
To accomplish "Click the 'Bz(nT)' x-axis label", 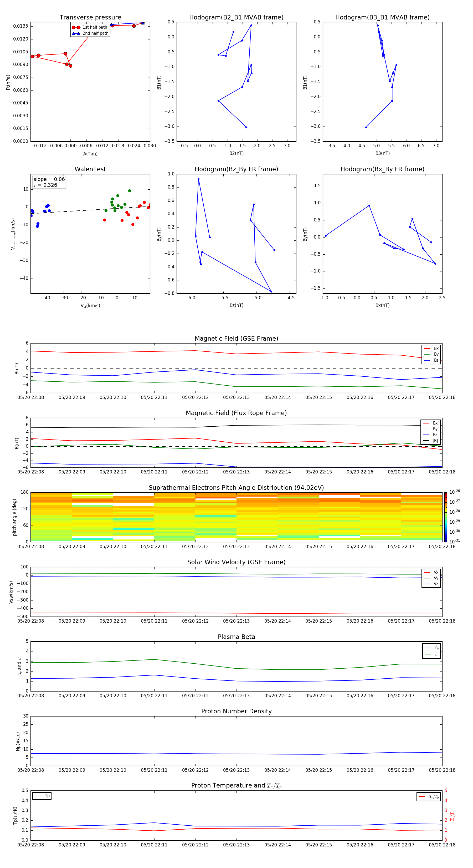I will 236,305.
